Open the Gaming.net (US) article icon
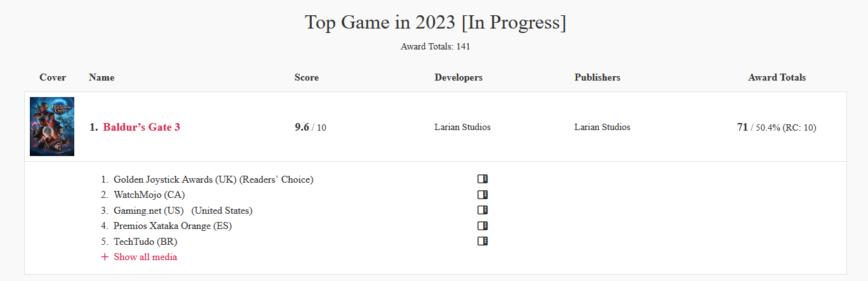Screen dimensions: 868x281 pos(483,210)
